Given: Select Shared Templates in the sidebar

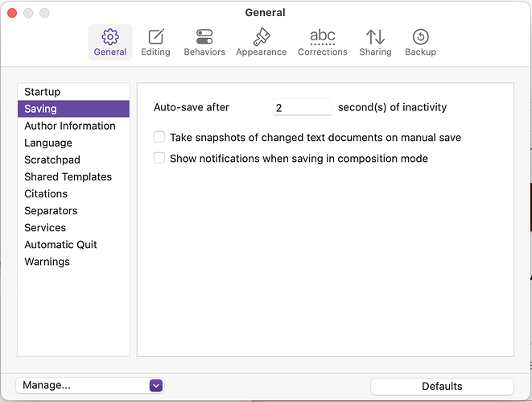Looking at the screenshot, I should 73,176.
